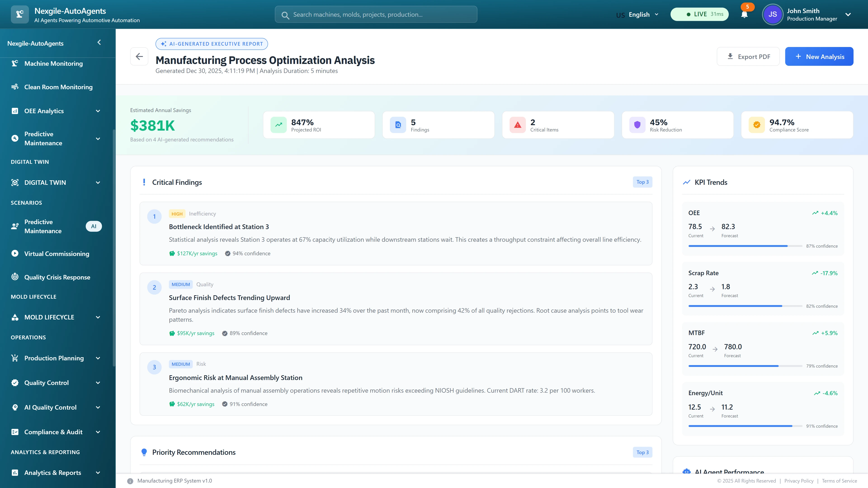Select Clean Room Monitoring in the sidebar
Screen dimensions: 868x488
pyautogui.click(x=58, y=87)
